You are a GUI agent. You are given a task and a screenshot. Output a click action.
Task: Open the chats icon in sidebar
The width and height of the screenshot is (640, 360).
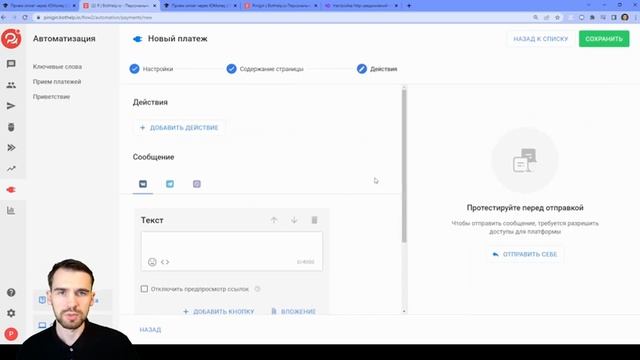pyautogui.click(x=11, y=64)
